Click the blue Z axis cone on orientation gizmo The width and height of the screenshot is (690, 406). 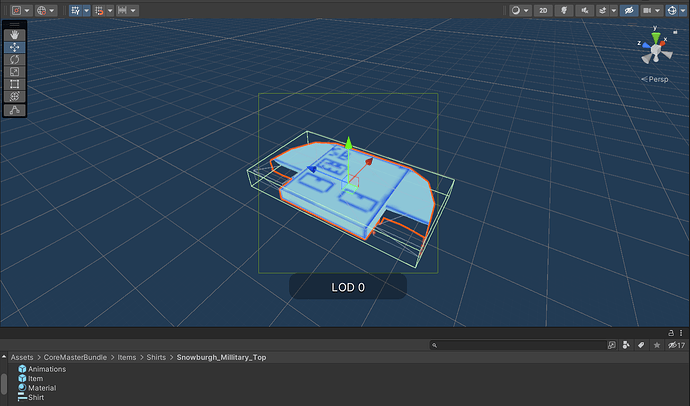[x=646, y=45]
